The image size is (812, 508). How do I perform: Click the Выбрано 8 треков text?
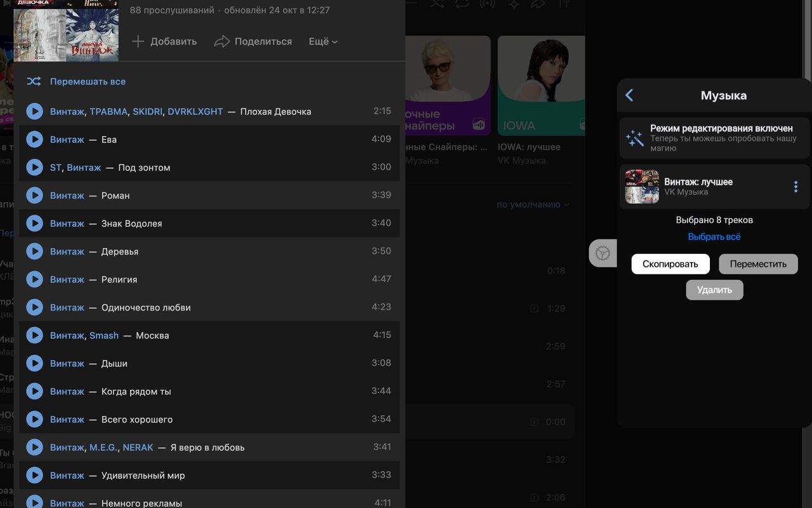(714, 220)
